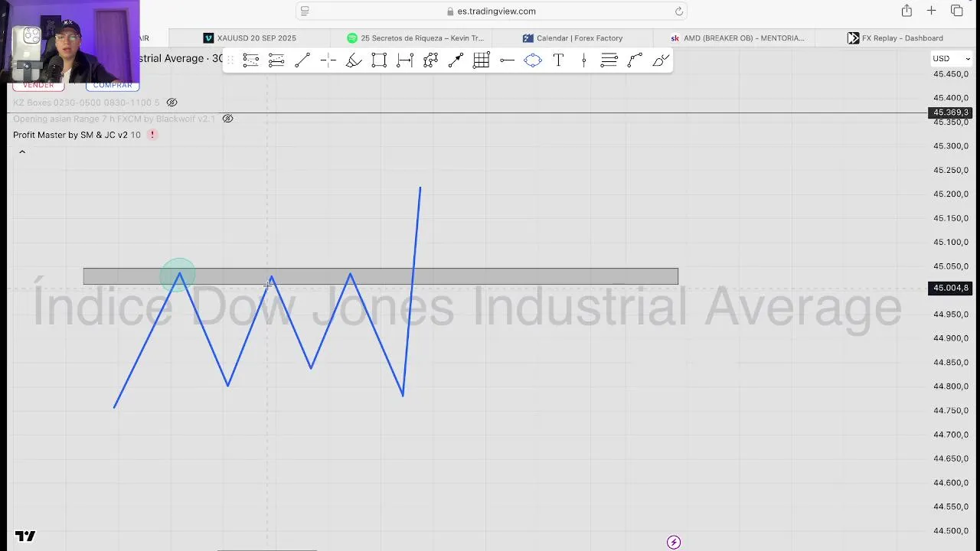Open Profit Master red error warning

152,135
